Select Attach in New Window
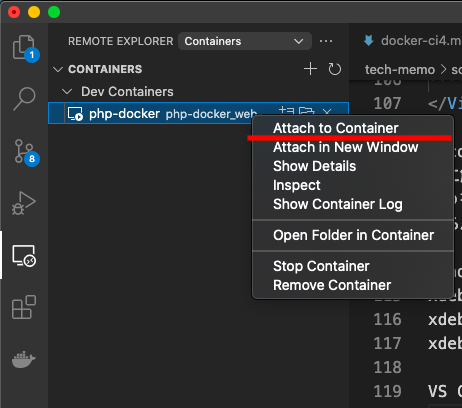The height and width of the screenshot is (408, 462). point(345,147)
